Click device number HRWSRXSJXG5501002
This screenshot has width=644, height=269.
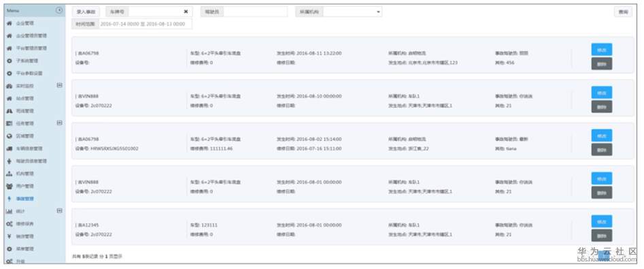[x=114, y=148]
